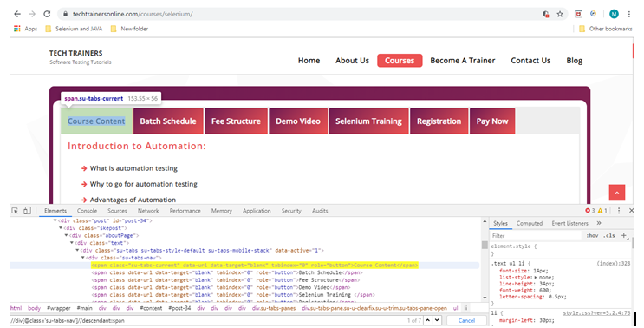Click the red scroll-to-top arrow button
644x328 pixels.
point(617,193)
